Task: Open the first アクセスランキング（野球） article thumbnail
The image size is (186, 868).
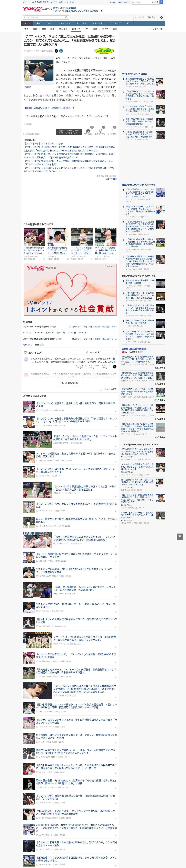Action: (x=160, y=82)
